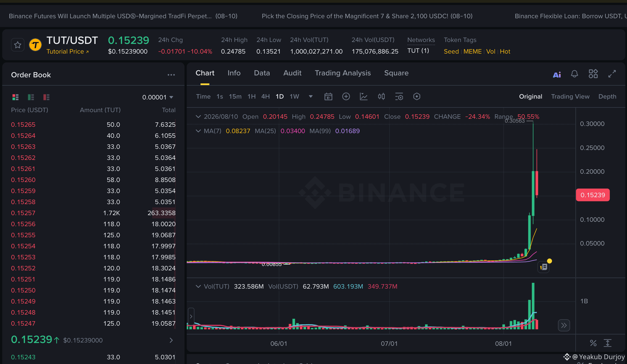Select the 0.15257 ask price row
Viewport: 627px width, 364px height.
pos(93,213)
